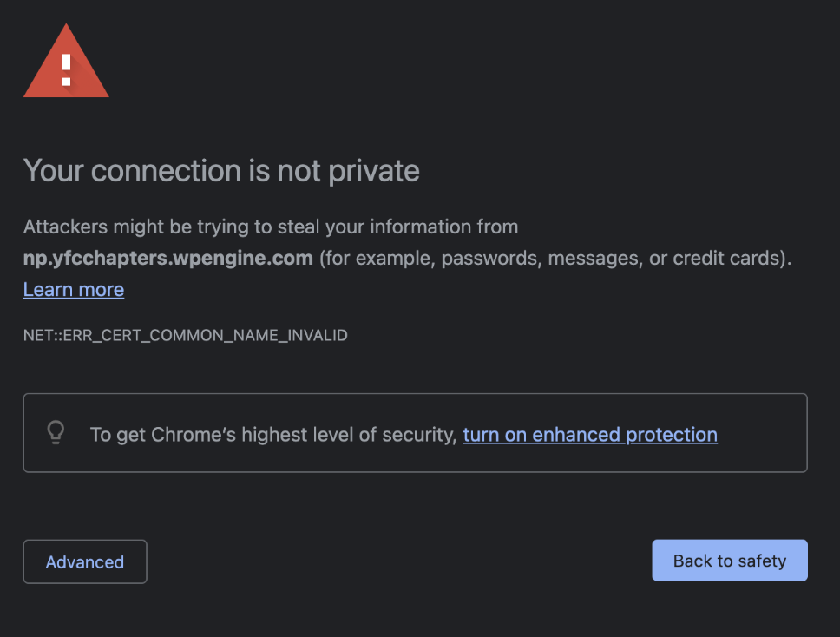The width and height of the screenshot is (840, 637).
Task: Click the steal your information from phrase
Action: coord(397,227)
